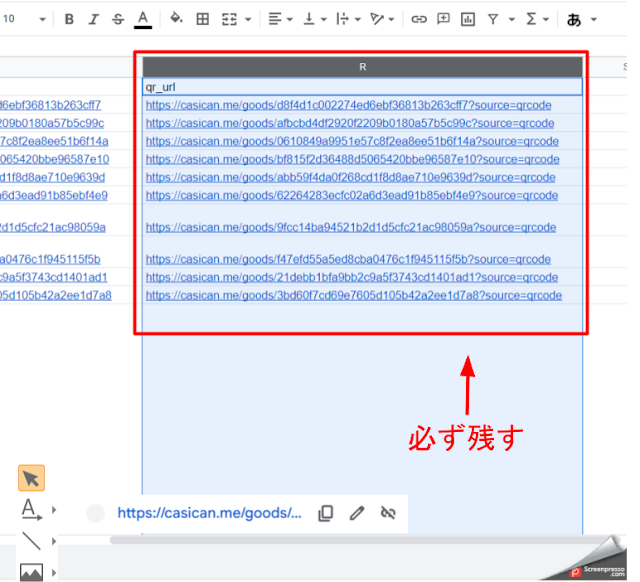640x582 pixels.
Task: Click text wrapping icon
Action: point(342,19)
